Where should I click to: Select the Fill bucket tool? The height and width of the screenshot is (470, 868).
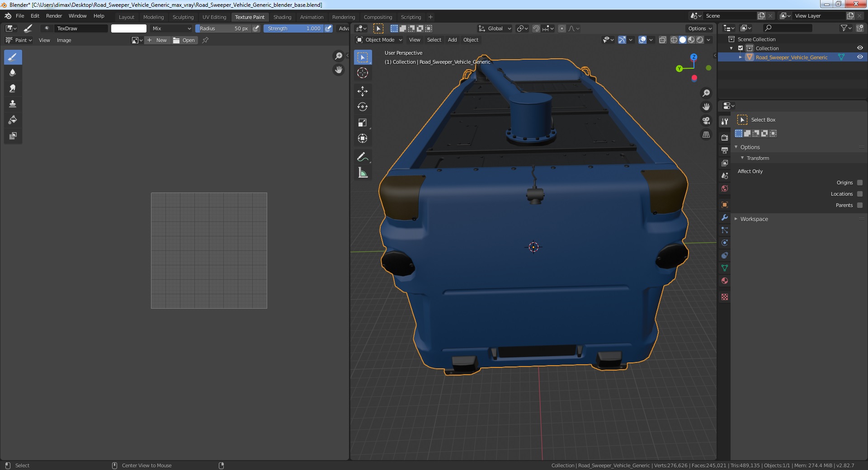click(x=13, y=120)
